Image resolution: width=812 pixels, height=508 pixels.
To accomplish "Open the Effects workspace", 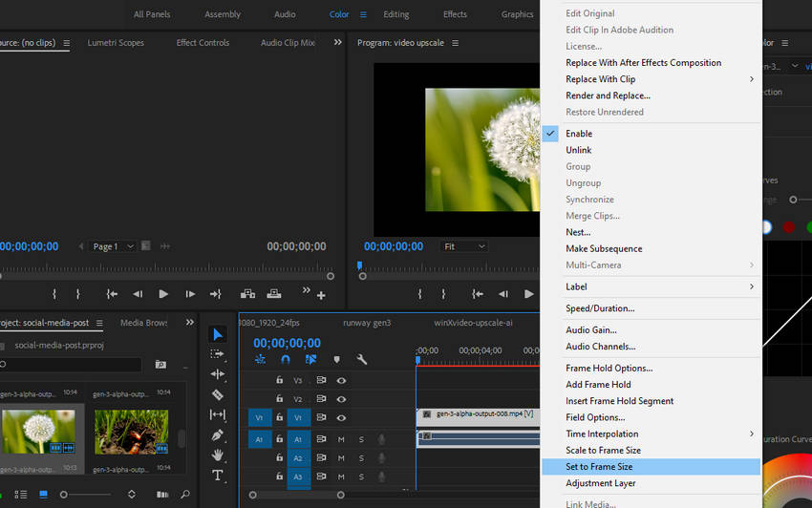I will [x=455, y=14].
